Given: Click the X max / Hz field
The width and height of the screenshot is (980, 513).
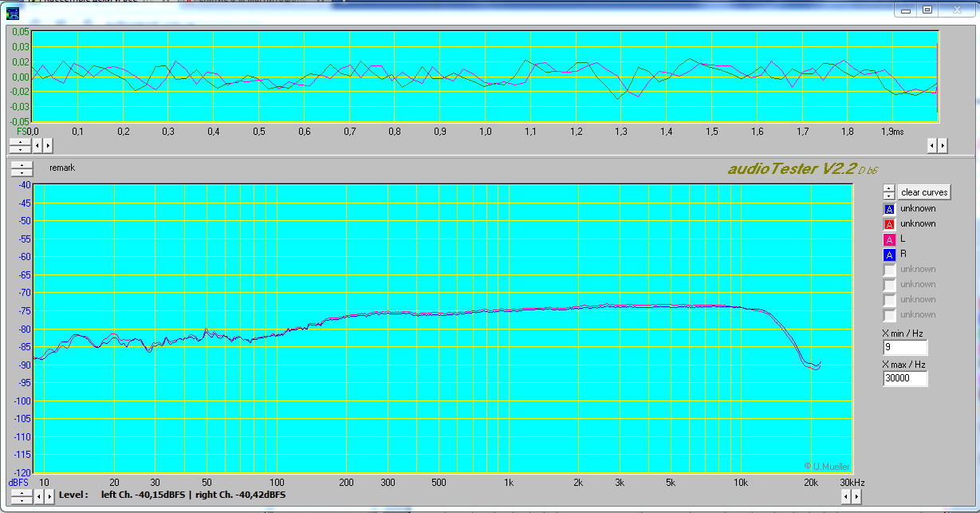Looking at the screenshot, I should [x=905, y=379].
